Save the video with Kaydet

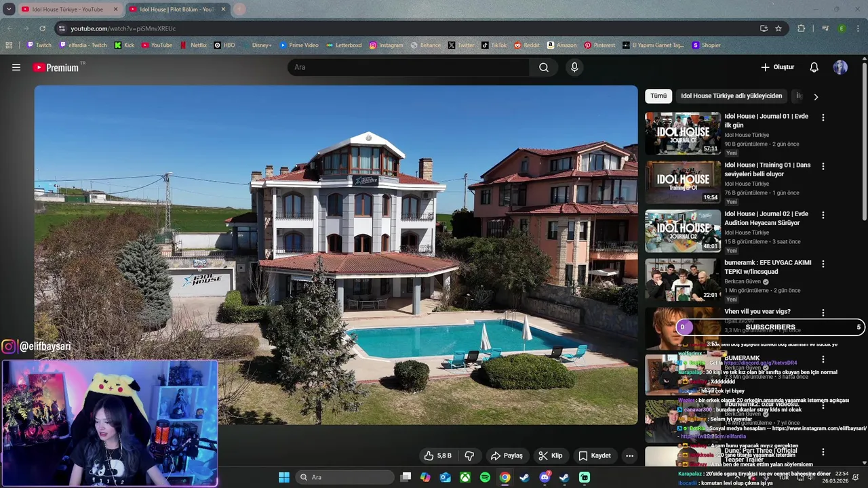594,455
